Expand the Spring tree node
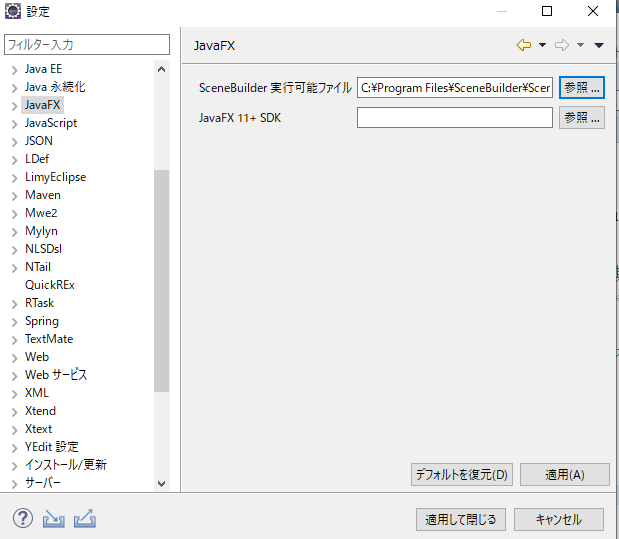The height and width of the screenshot is (539, 619). tap(15, 322)
